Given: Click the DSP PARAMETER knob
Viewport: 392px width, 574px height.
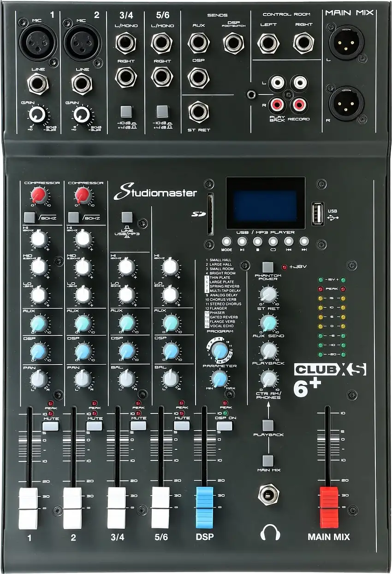Looking at the screenshot, I should (220, 379).
